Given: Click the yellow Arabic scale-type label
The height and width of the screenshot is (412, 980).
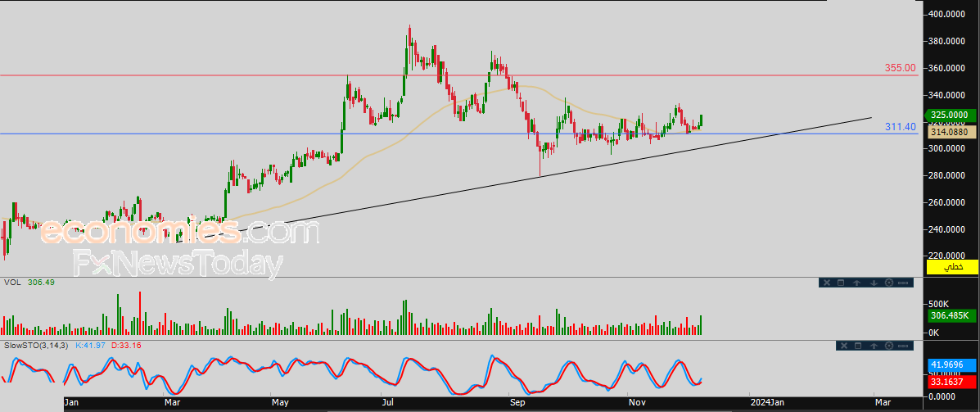Looking at the screenshot, I should [x=952, y=267].
